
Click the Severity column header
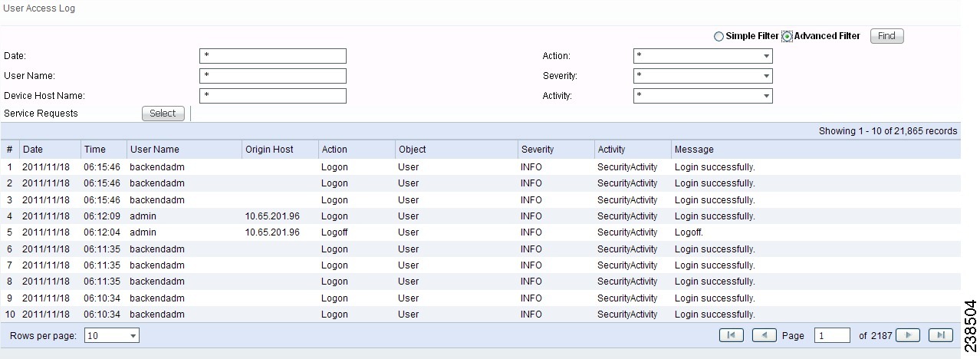point(537,150)
